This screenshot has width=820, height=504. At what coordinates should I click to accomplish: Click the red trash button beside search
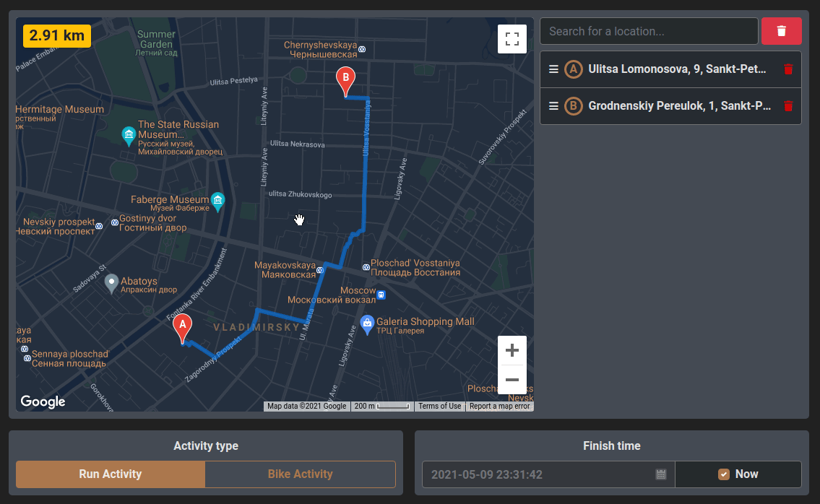[781, 31]
